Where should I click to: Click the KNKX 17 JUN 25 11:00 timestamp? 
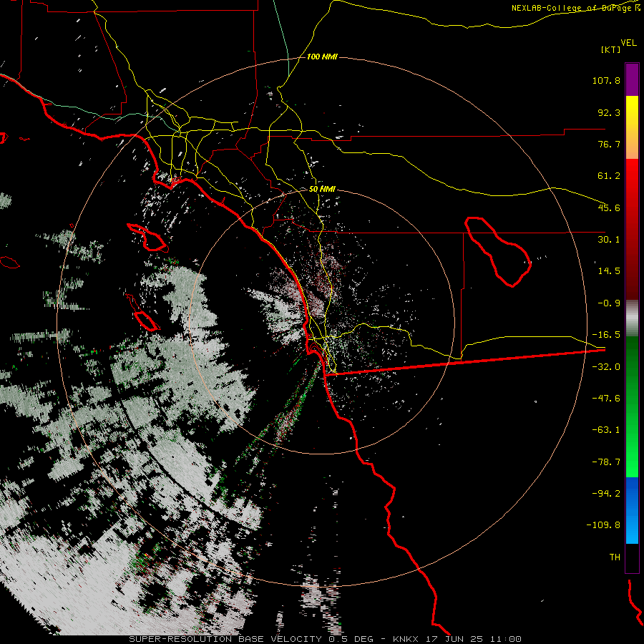(x=457, y=639)
